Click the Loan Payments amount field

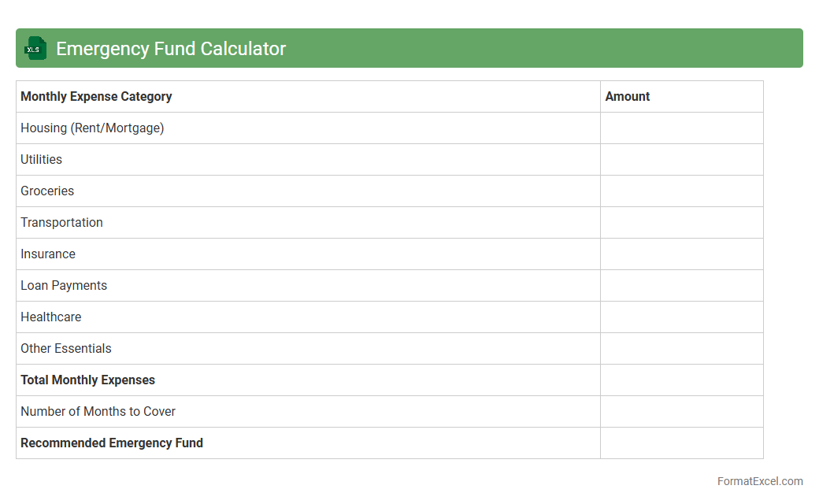point(681,286)
